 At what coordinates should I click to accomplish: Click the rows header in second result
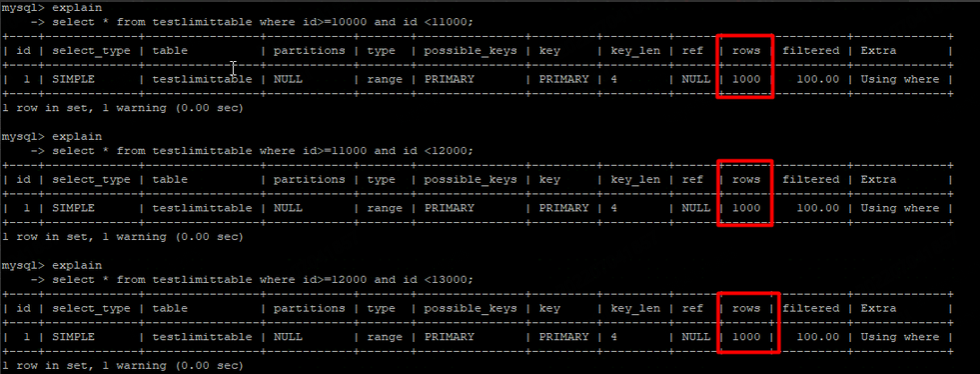point(746,179)
